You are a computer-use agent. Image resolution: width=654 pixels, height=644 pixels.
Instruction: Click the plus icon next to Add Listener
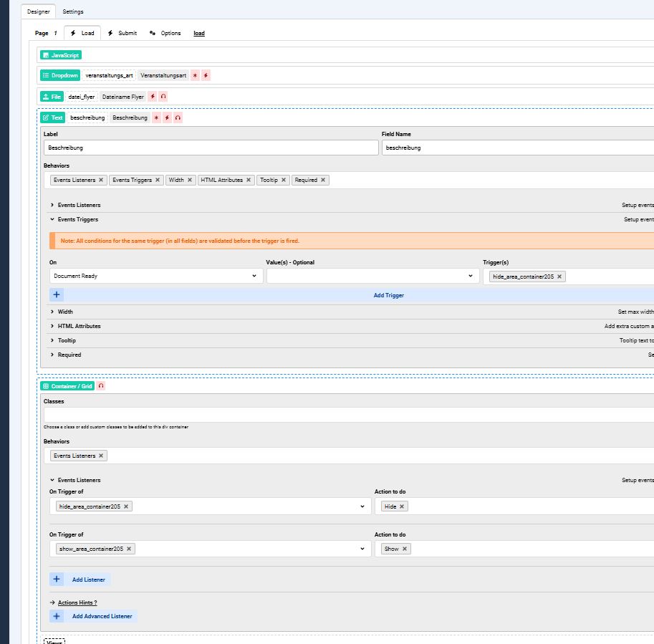57,580
